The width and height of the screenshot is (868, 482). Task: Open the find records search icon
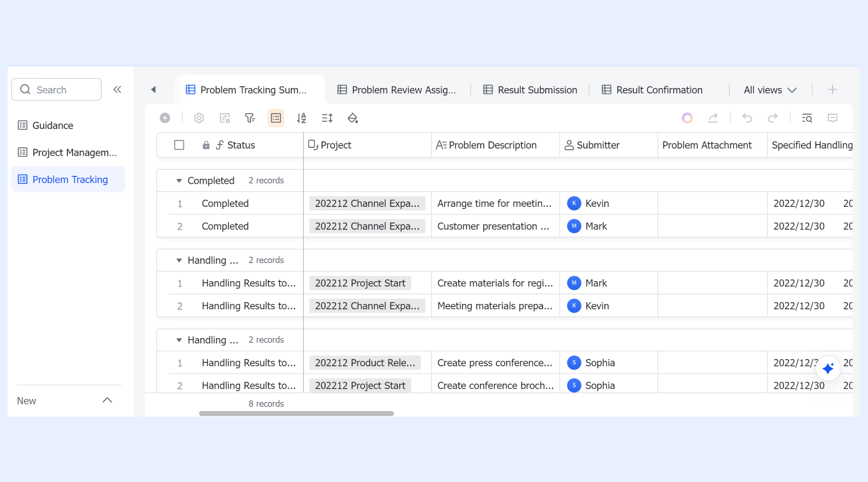click(807, 118)
